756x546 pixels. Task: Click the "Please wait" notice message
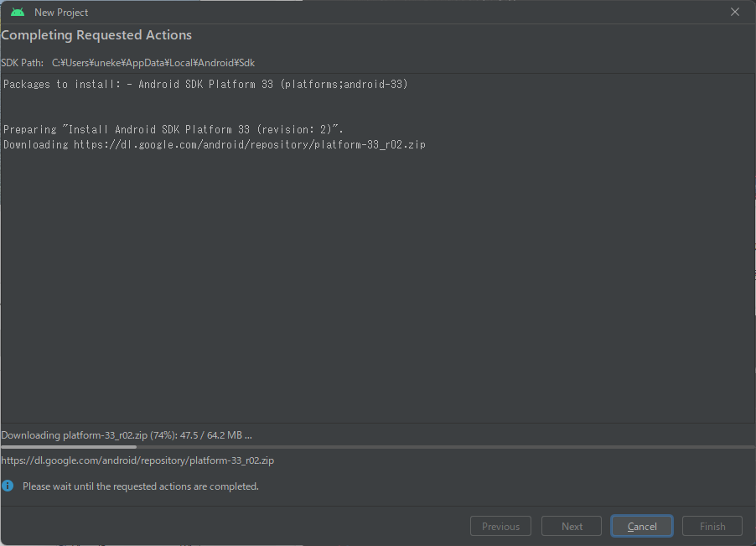tap(141, 486)
